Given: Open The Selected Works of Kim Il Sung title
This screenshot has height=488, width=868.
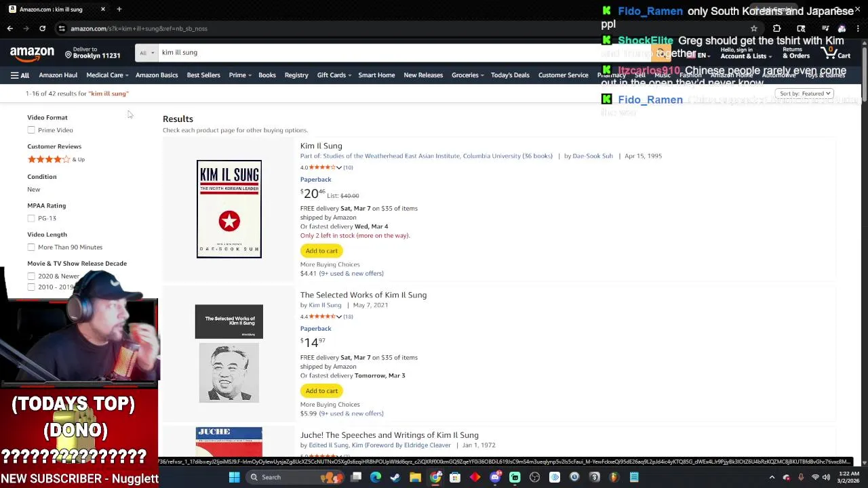Looking at the screenshot, I should point(363,295).
